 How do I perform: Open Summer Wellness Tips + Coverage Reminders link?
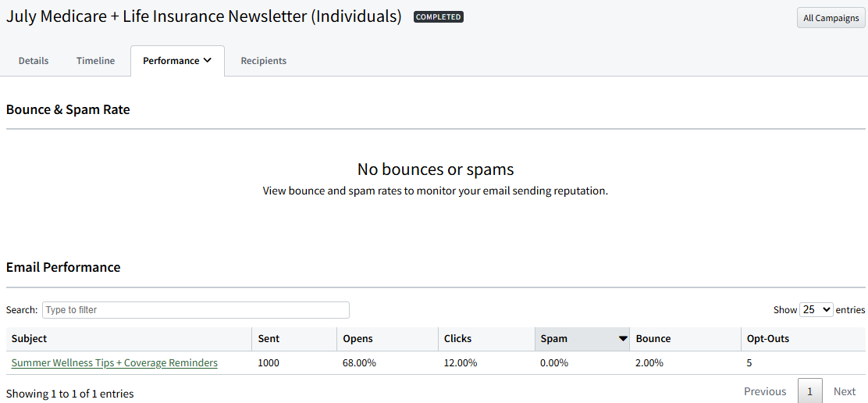coord(115,363)
